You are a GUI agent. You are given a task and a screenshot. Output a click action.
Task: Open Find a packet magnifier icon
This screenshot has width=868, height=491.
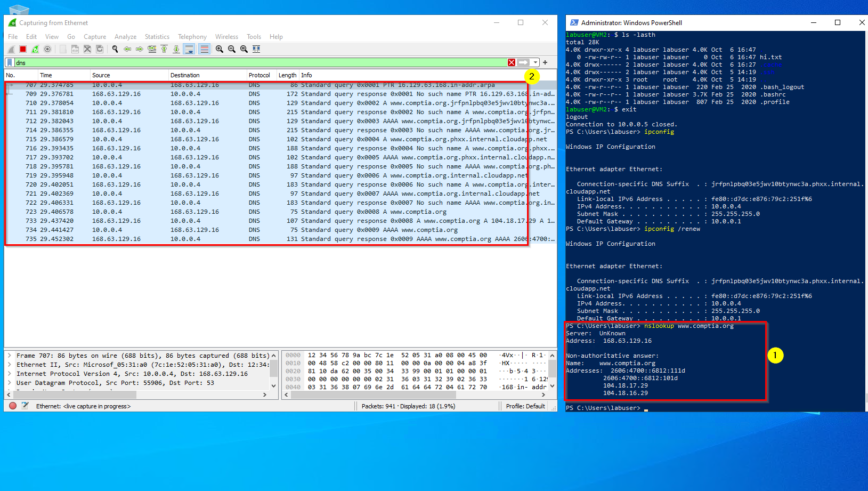click(x=115, y=49)
